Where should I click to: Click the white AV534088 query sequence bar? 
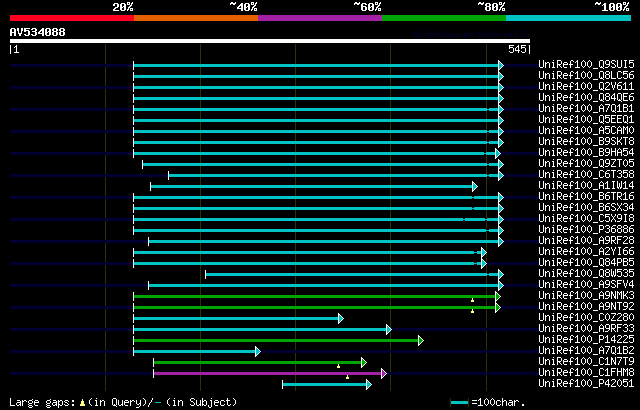point(270,41)
